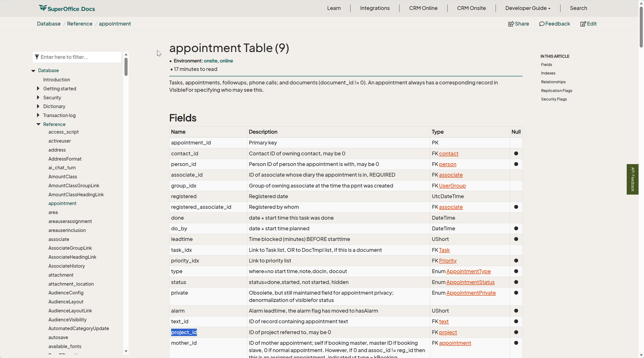Screen dimensions: 644x358
Task: Expand the Getting started tree node
Action: tap(38, 88)
